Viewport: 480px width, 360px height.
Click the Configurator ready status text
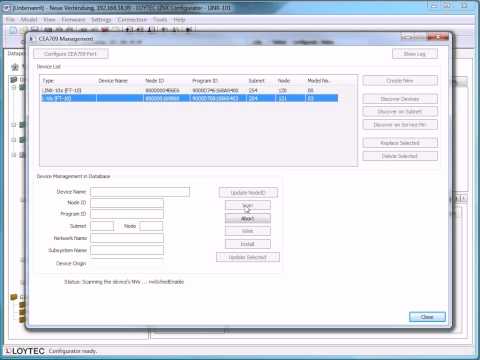click(x=73, y=351)
